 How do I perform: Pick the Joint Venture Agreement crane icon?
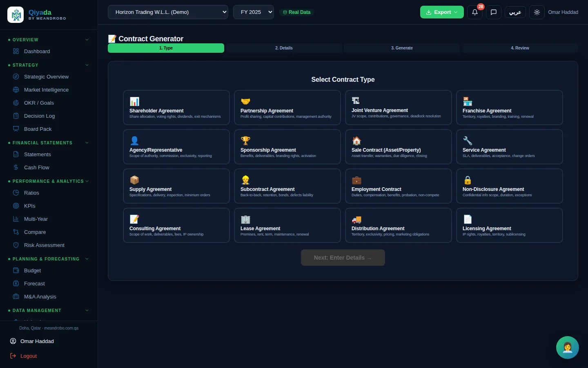(356, 101)
